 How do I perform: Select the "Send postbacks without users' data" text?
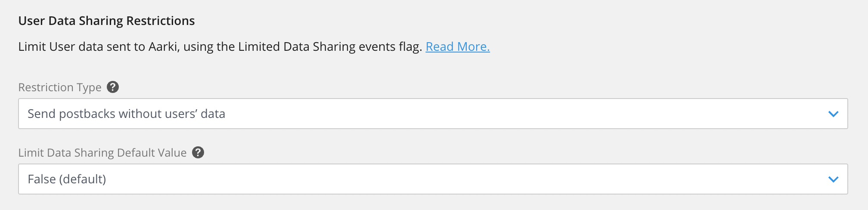tap(127, 114)
